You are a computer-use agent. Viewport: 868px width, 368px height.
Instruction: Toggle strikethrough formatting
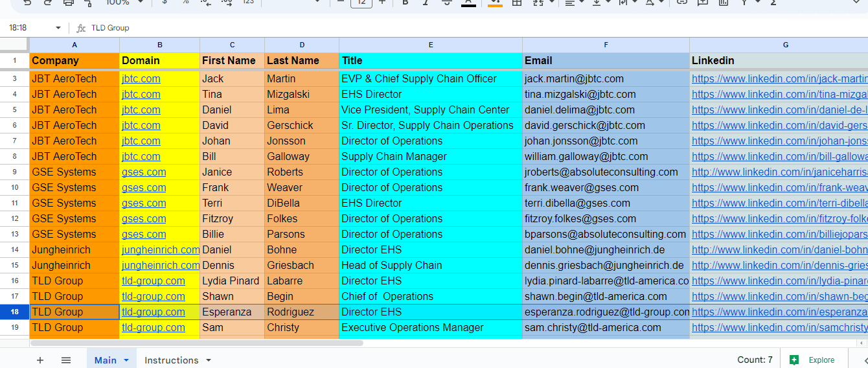(x=446, y=3)
